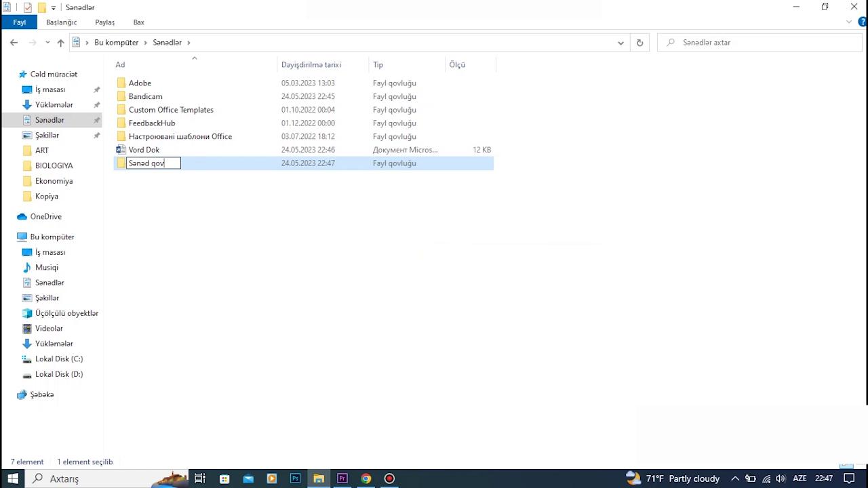Click Sənədlər breadcrumb in the address bar
Screen dimensions: 868x488
point(167,42)
